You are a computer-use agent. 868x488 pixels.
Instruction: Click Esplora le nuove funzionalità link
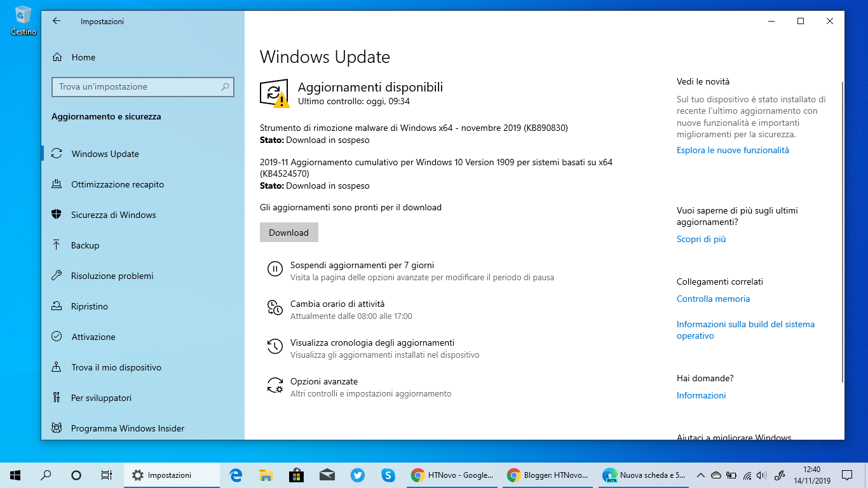click(x=733, y=151)
